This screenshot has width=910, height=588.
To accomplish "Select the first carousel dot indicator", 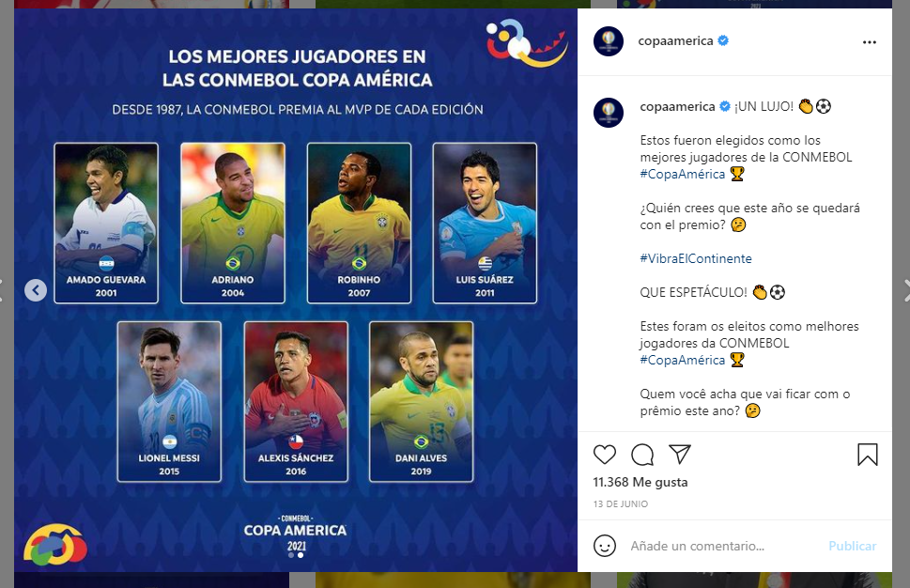I will click(291, 555).
